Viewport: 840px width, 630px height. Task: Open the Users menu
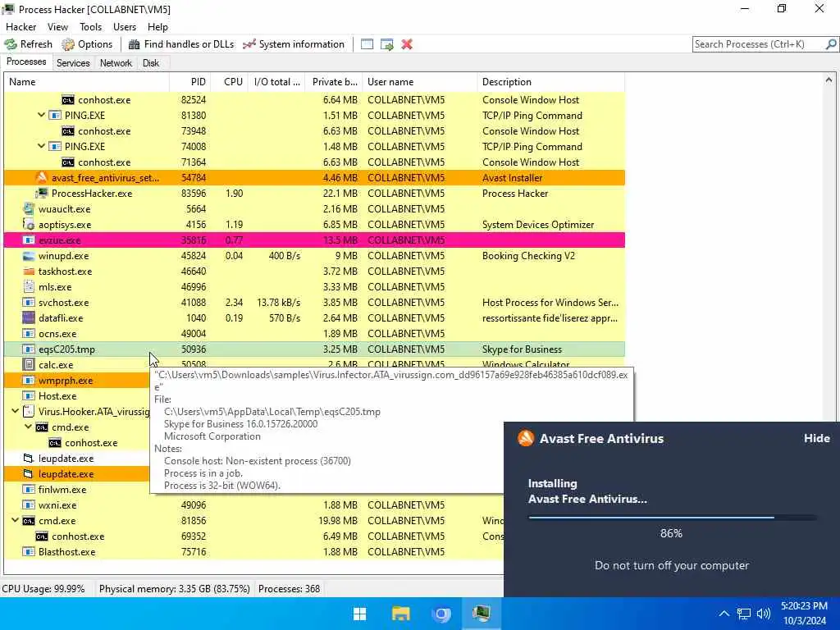(x=125, y=27)
